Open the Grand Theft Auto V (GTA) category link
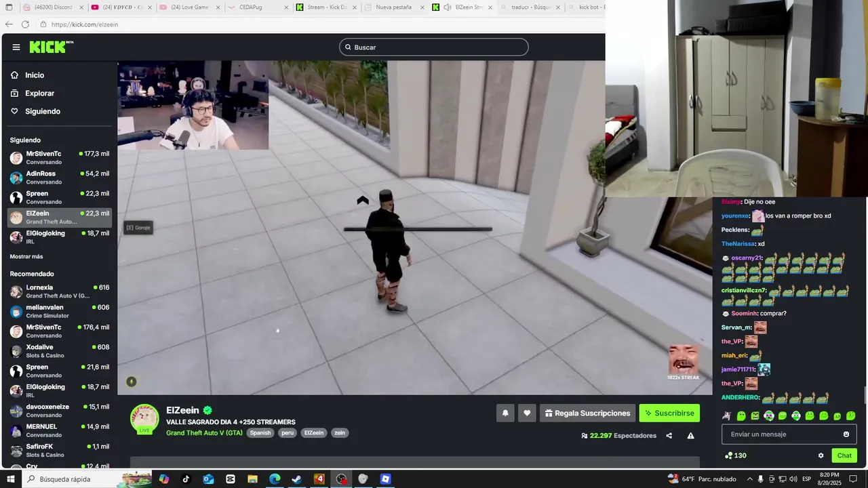This screenshot has height=488, width=868. (204, 432)
